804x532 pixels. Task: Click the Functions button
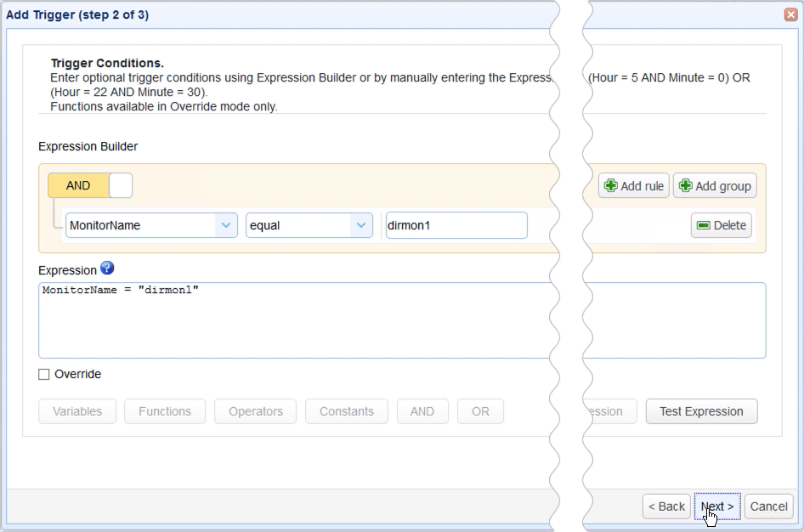[165, 411]
